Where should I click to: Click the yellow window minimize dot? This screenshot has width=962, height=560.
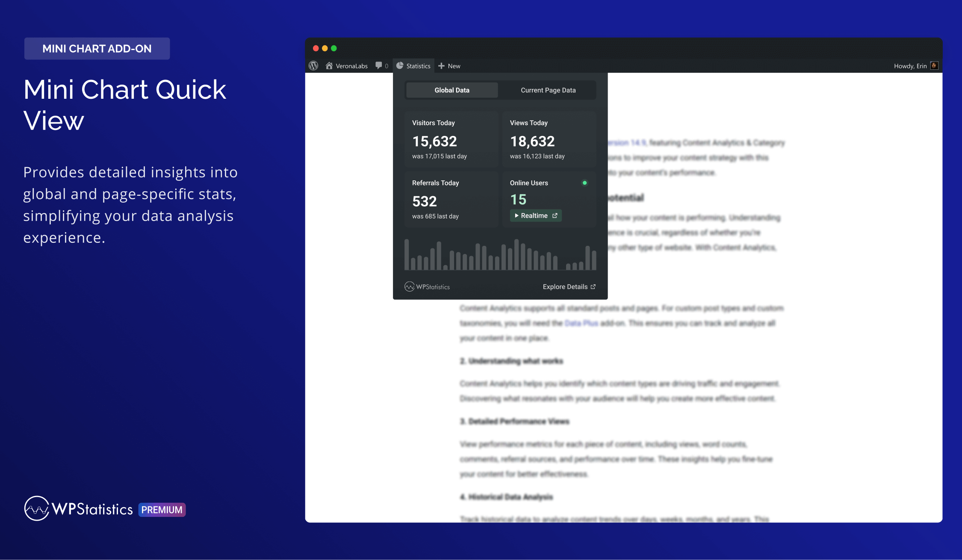(x=325, y=48)
